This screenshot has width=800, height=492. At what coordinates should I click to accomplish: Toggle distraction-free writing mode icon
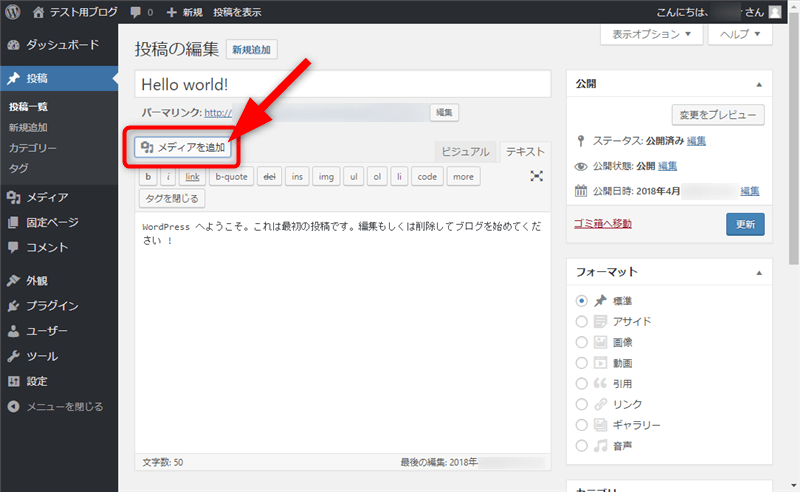tap(537, 176)
